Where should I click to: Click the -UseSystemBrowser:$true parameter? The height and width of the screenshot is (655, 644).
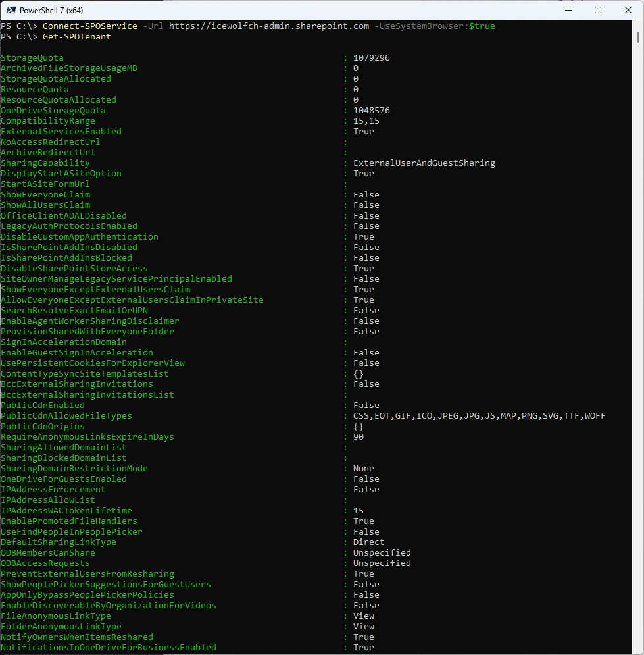pos(434,26)
